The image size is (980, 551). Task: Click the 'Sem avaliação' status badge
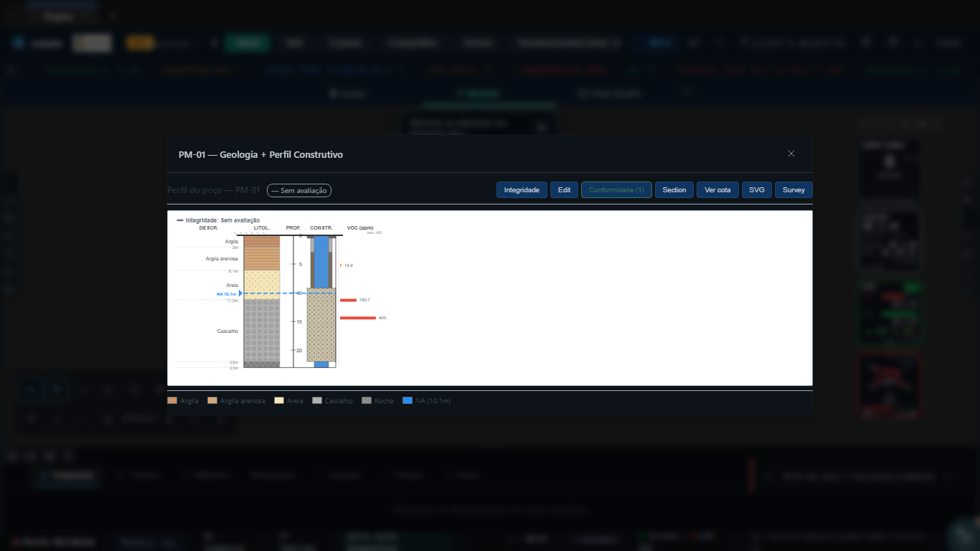pyautogui.click(x=299, y=190)
